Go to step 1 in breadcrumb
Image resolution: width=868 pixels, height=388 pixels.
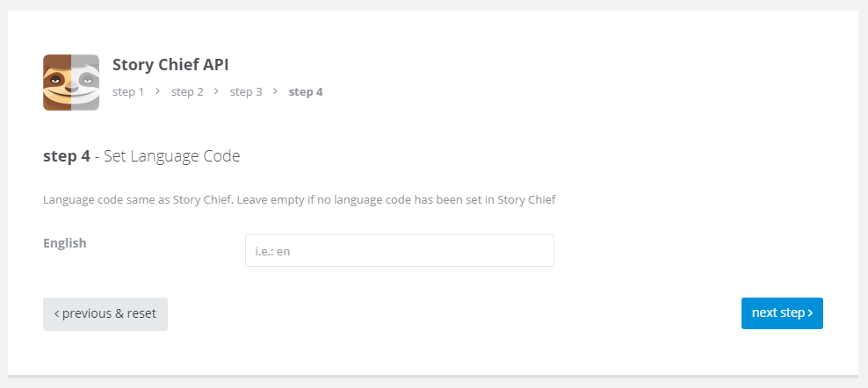[128, 92]
